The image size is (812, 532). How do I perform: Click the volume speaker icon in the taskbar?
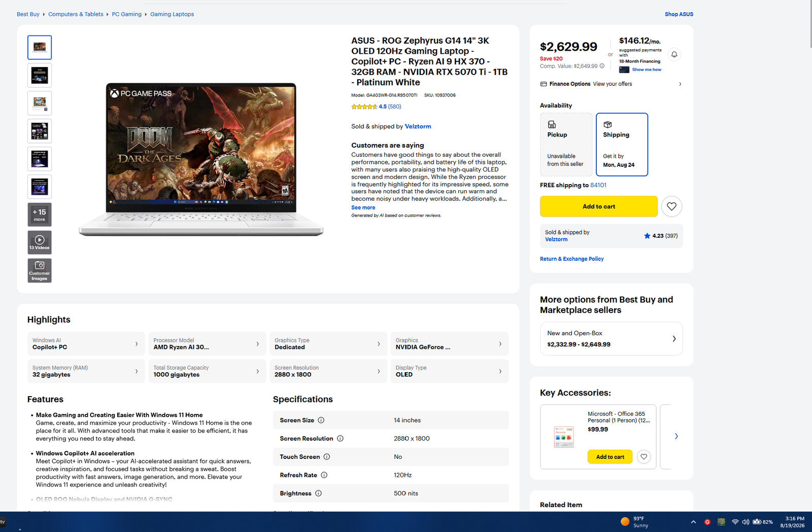coord(746,522)
